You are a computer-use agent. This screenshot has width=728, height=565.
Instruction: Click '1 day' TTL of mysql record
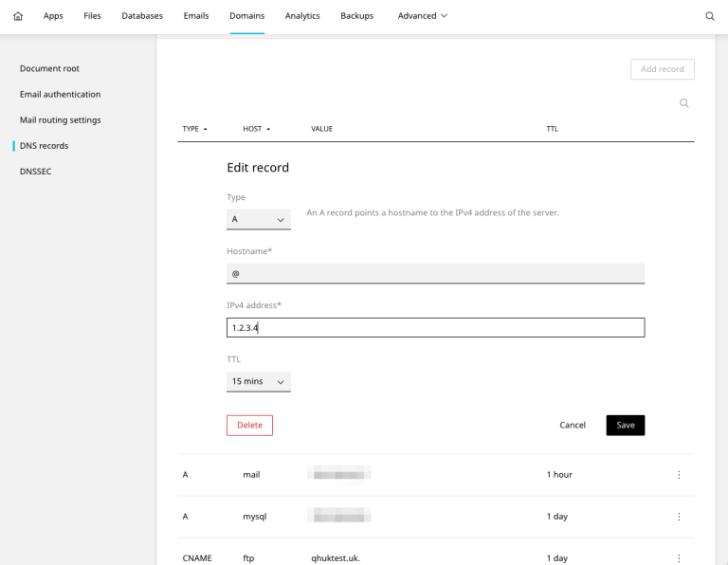(557, 517)
